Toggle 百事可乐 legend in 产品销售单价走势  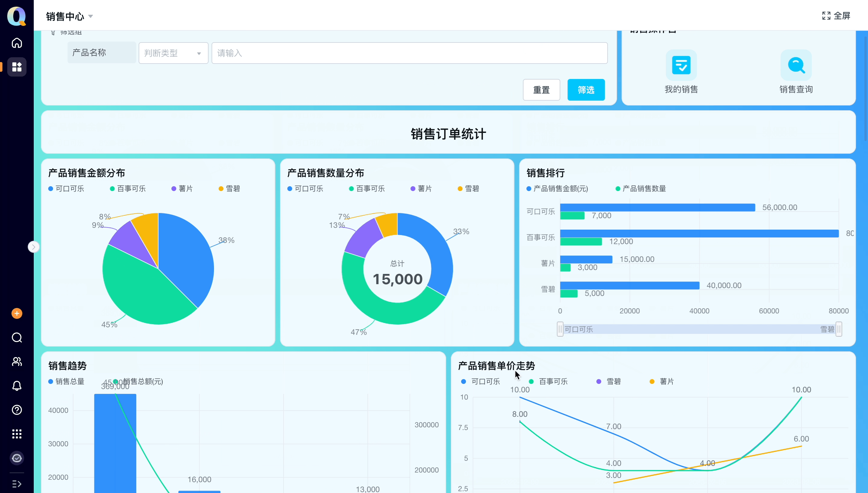pyautogui.click(x=549, y=382)
